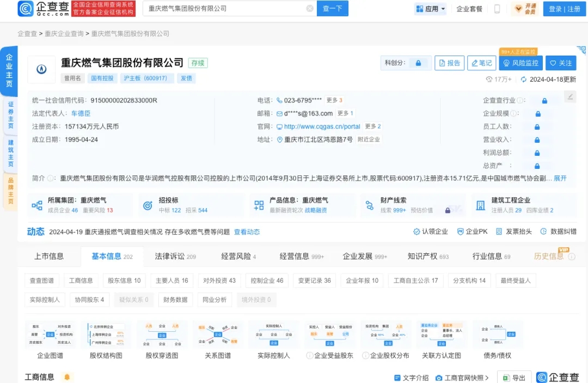The width and height of the screenshot is (588, 383).
Task: Click the company logo thumbnail
Action: click(x=41, y=69)
